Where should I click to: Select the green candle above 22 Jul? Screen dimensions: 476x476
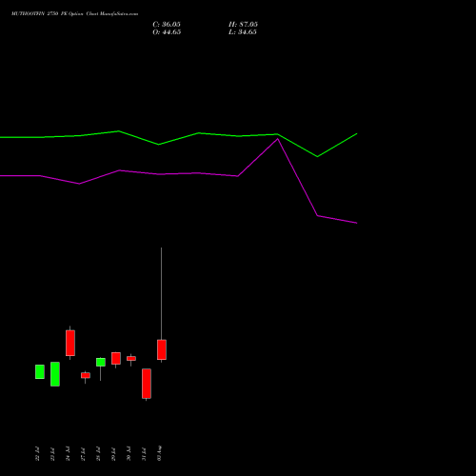[x=40, y=371]
